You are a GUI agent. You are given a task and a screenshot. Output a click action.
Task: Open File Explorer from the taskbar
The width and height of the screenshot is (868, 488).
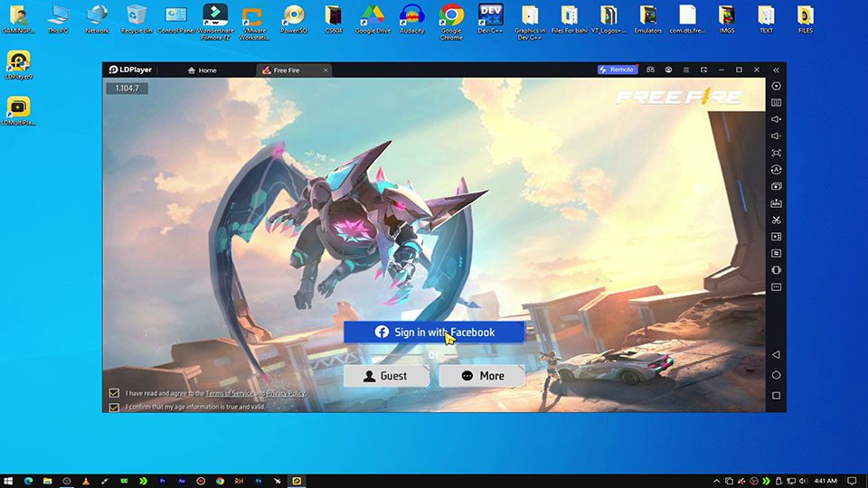point(48,481)
